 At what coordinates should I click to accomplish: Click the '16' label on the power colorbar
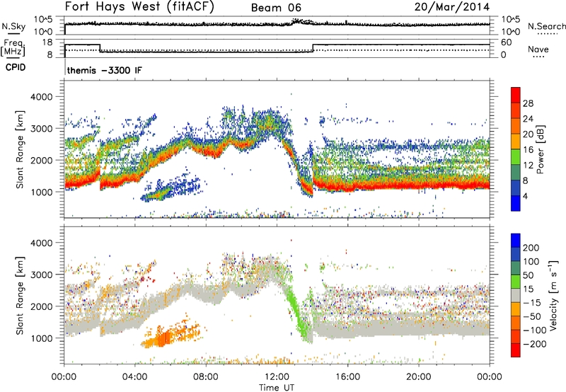528,150
